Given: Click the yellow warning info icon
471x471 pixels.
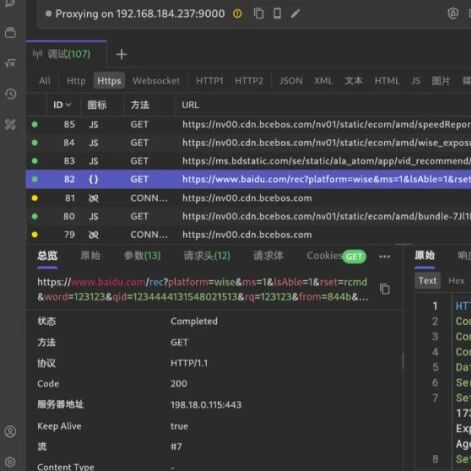Looking at the screenshot, I should coord(237,14).
